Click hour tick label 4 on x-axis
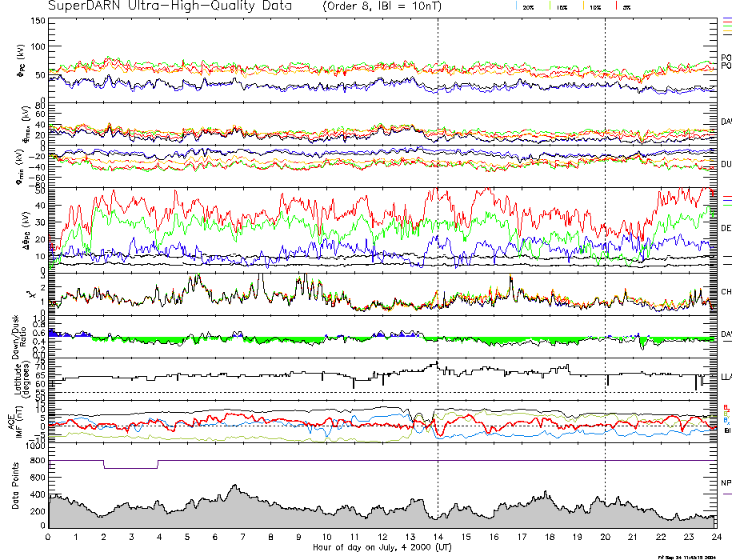 pos(159,537)
